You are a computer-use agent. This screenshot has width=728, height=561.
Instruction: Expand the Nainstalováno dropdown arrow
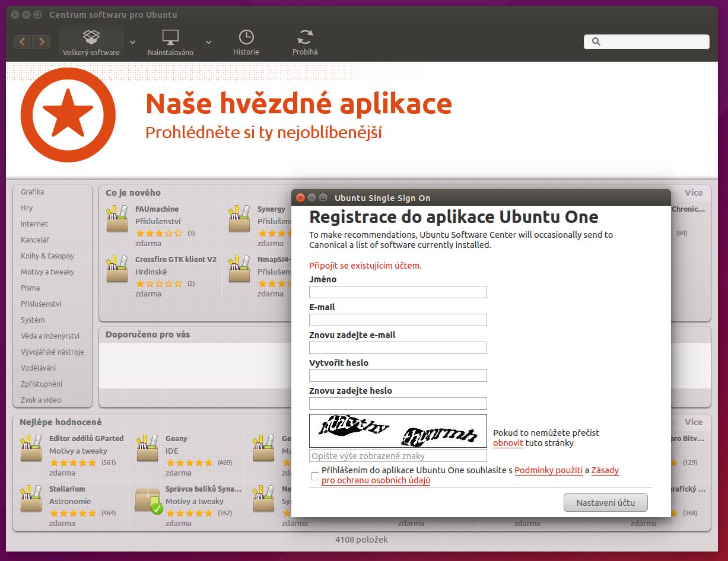208,42
